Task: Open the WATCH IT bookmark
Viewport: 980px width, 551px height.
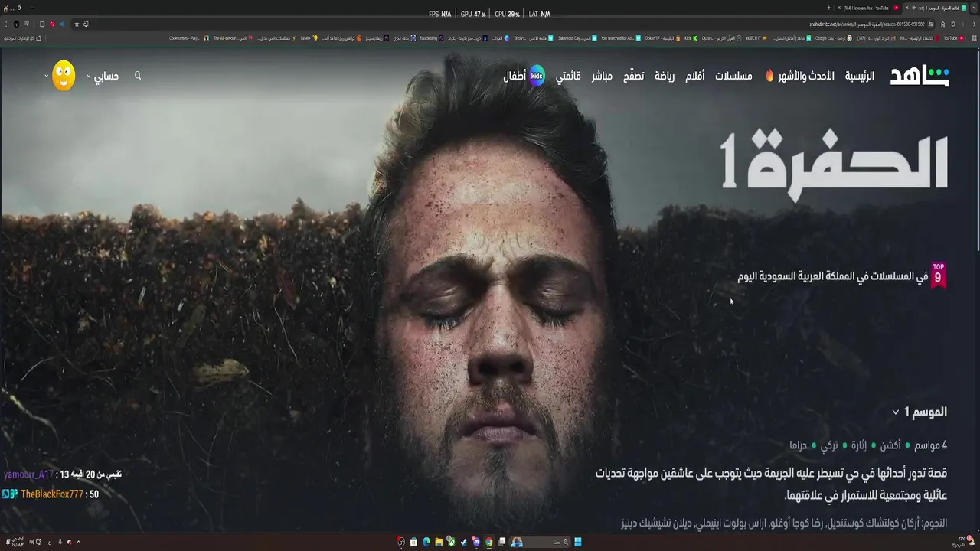Action: pyautogui.click(x=756, y=37)
